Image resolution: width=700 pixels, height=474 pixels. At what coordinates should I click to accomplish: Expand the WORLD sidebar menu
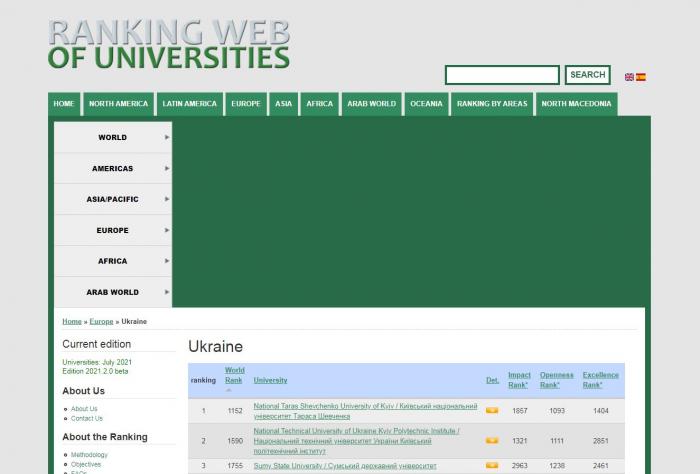tap(113, 137)
